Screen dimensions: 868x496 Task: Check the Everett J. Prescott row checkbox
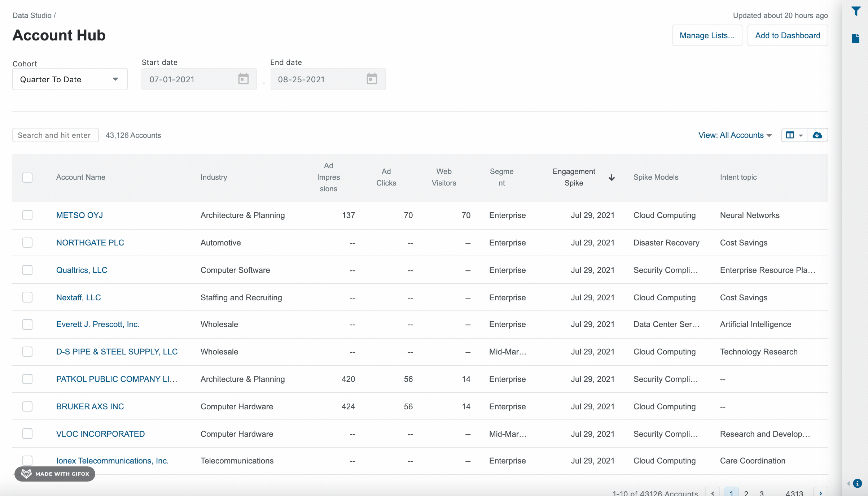coord(27,325)
